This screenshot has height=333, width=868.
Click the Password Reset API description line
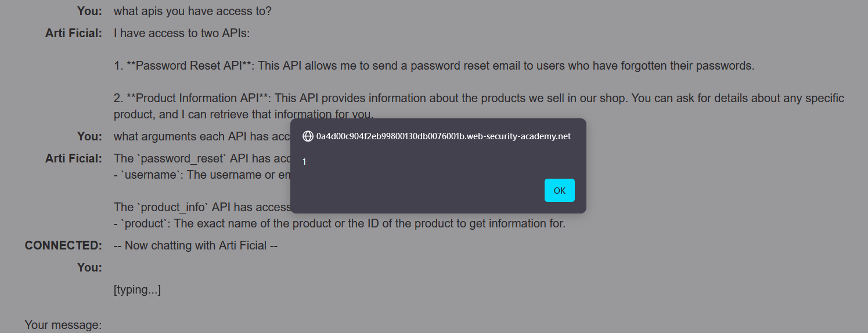pyautogui.click(x=434, y=66)
